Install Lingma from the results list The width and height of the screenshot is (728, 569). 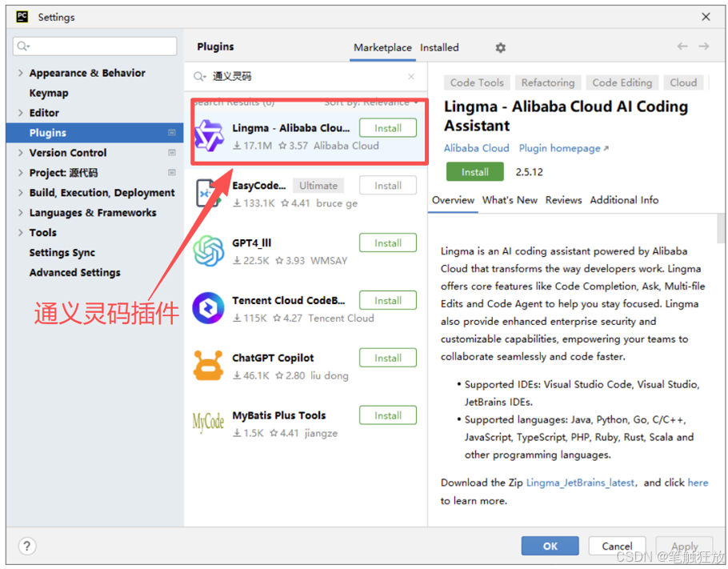click(x=388, y=128)
